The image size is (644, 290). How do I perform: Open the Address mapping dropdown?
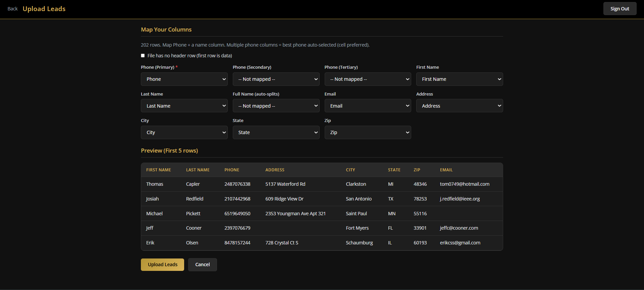pos(460,106)
